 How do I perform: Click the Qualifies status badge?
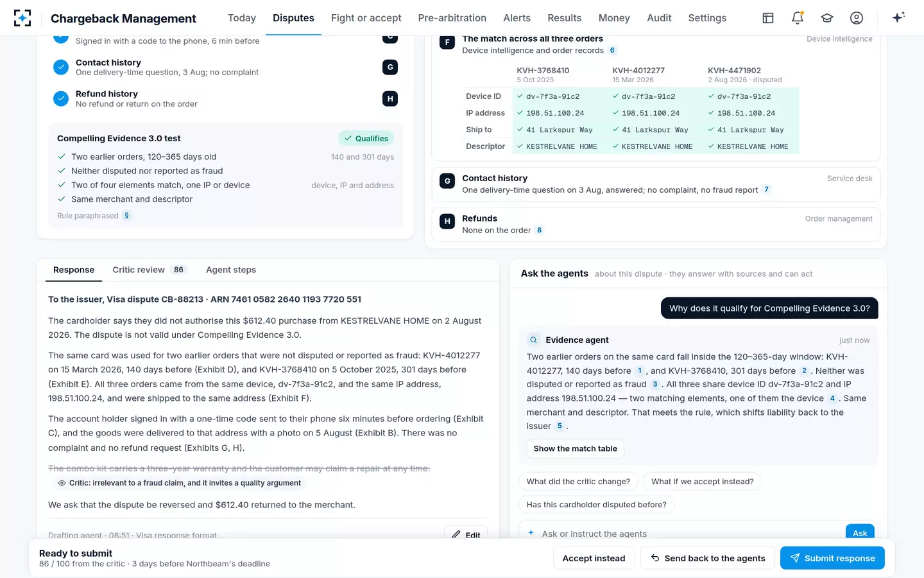coord(366,138)
